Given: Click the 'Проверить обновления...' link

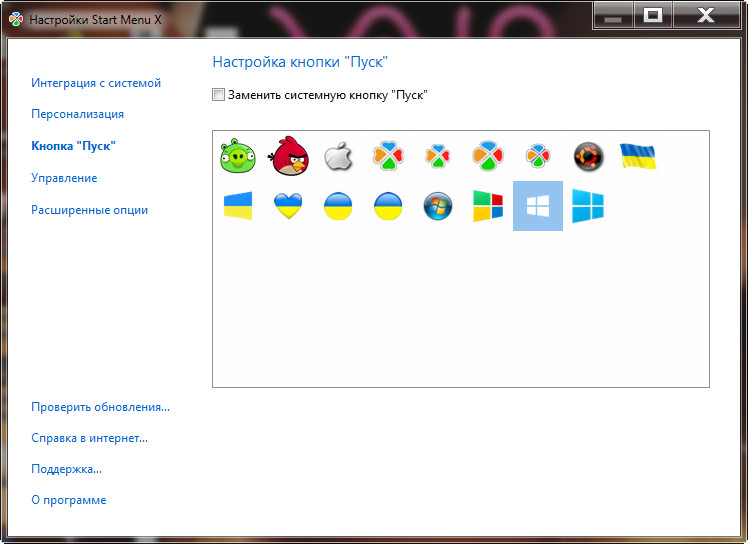Looking at the screenshot, I should (x=100, y=407).
